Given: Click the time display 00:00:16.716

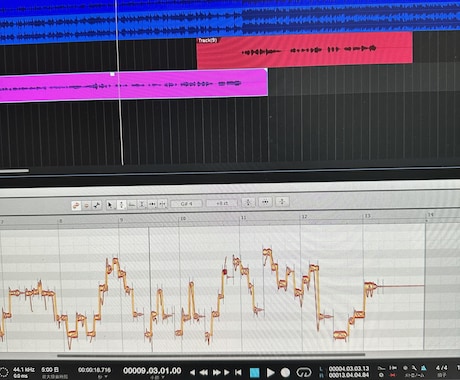Looking at the screenshot, I should [94, 370].
